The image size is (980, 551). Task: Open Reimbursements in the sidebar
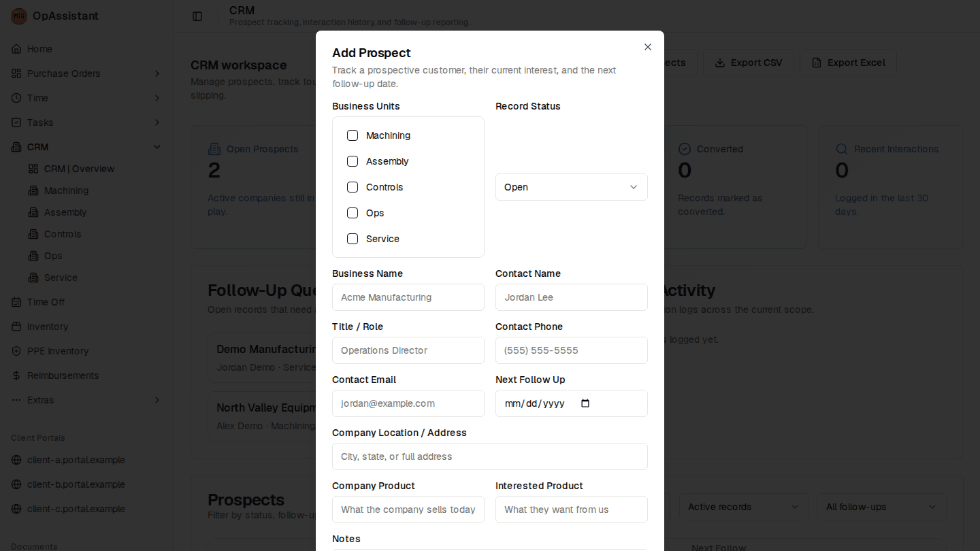pos(86,375)
